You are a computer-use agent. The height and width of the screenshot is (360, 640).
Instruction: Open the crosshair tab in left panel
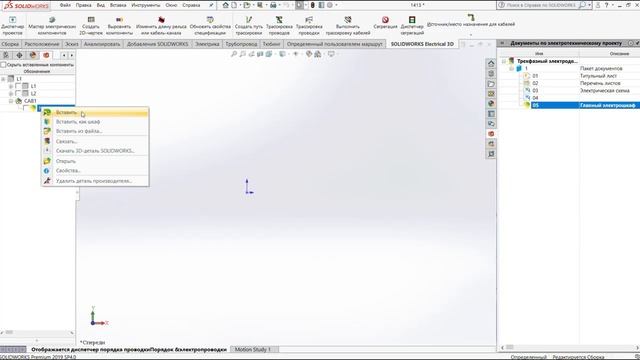pos(19,55)
